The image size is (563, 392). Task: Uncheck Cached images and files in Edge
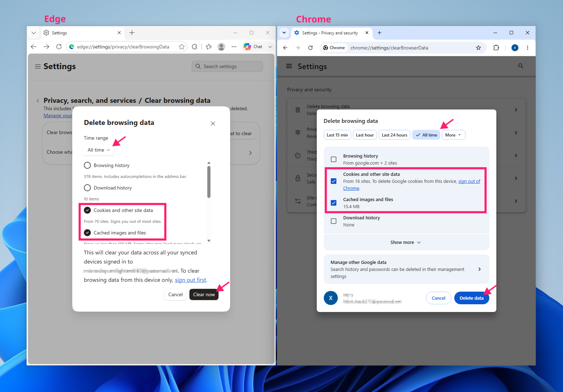coord(87,233)
